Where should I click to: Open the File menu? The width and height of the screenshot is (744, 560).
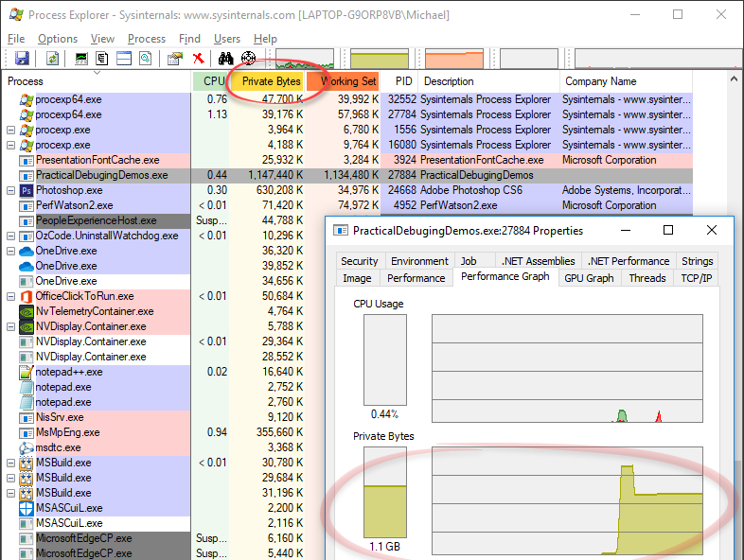click(x=16, y=39)
